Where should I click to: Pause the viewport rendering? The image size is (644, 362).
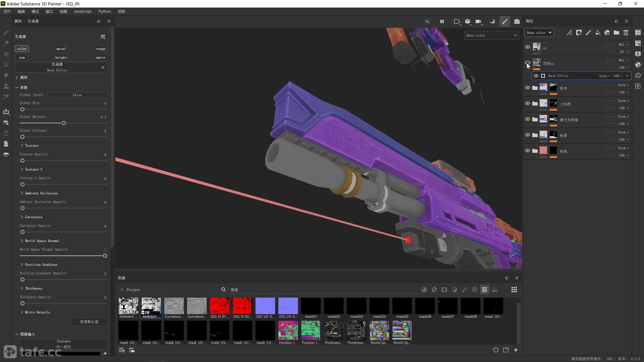coord(442,21)
